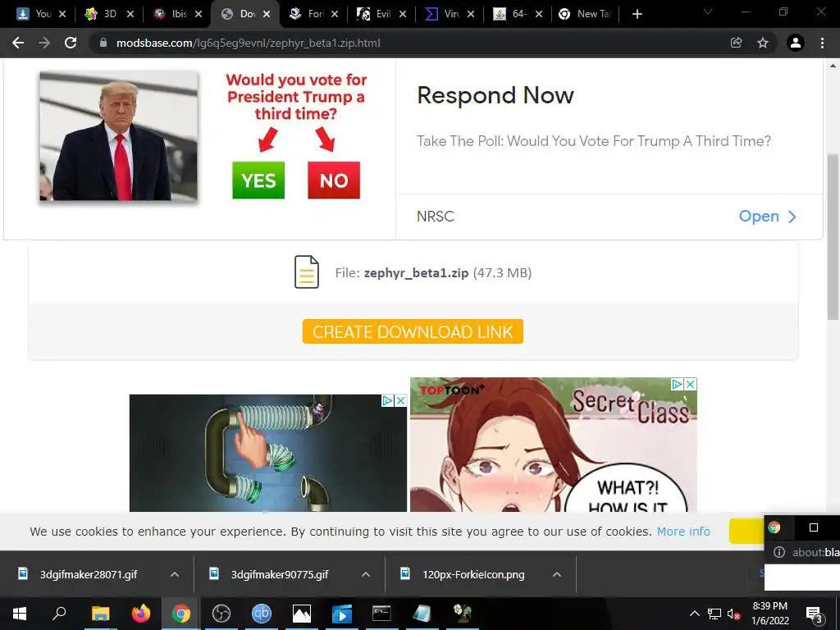
Task: Click Chrome taskbar icon
Action: pyautogui.click(x=181, y=614)
